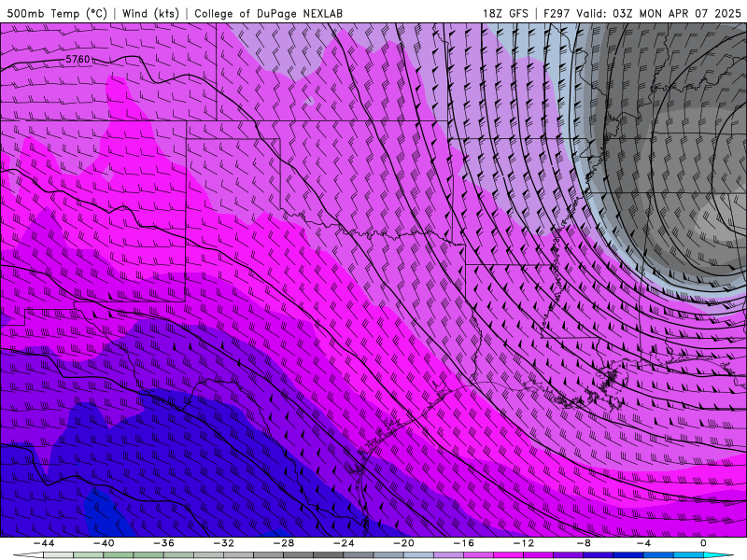This screenshot has height=560, width=747.
Task: Click the -12 colorbar tick label
Action: click(x=524, y=543)
